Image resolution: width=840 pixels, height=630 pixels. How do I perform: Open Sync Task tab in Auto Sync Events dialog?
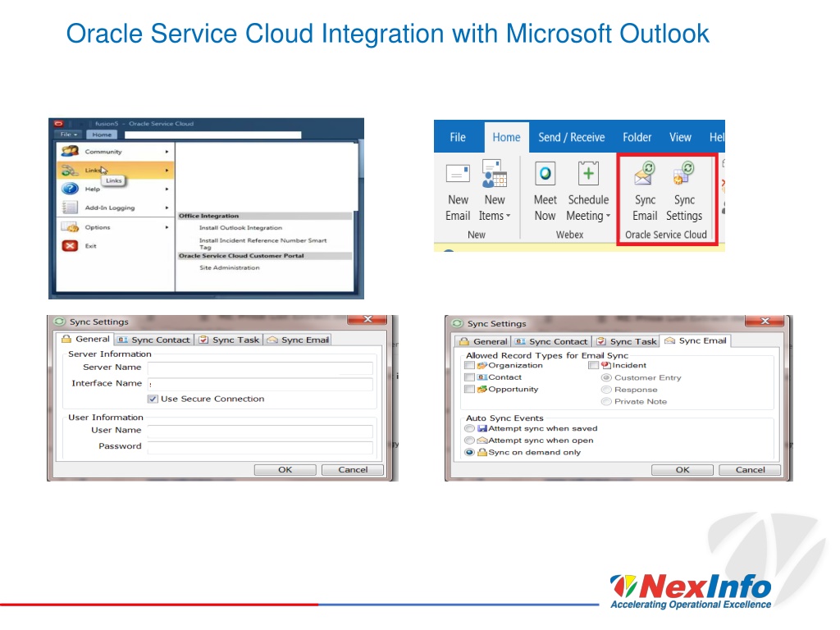[626, 341]
